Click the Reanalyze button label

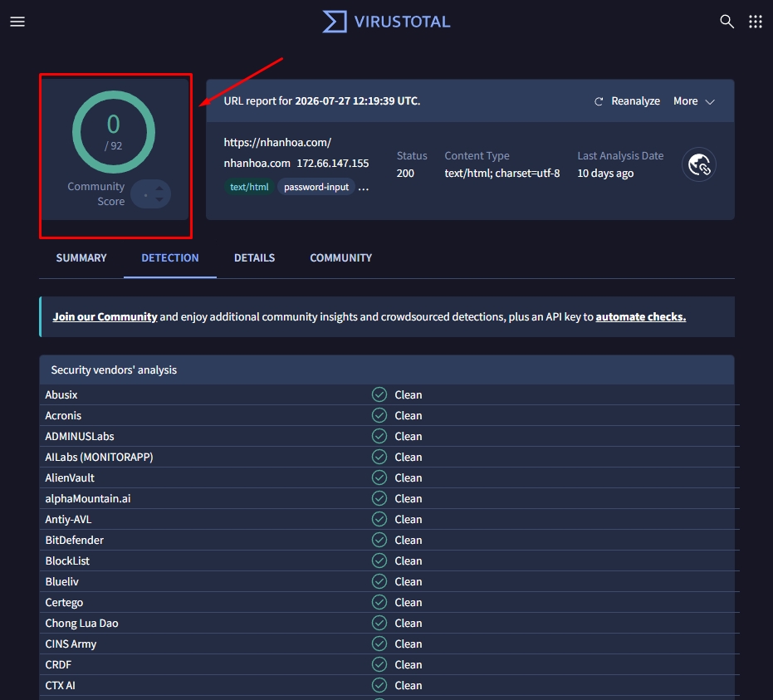635,101
